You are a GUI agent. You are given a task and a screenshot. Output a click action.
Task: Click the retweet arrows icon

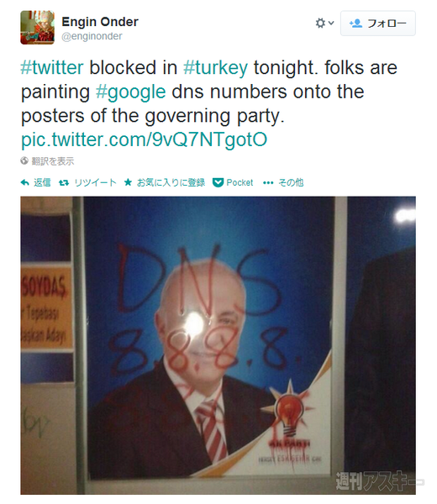(64, 182)
